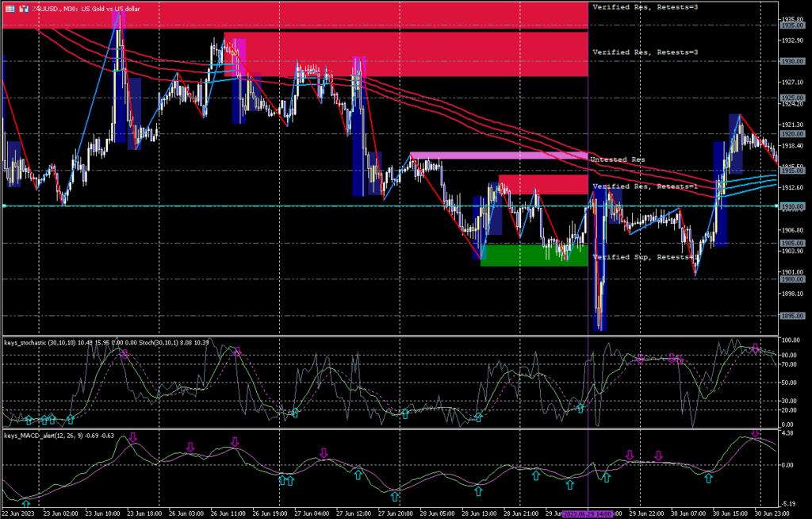This screenshot has height=519, width=812.
Task: Select the green verified support zone
Action: coord(534,256)
